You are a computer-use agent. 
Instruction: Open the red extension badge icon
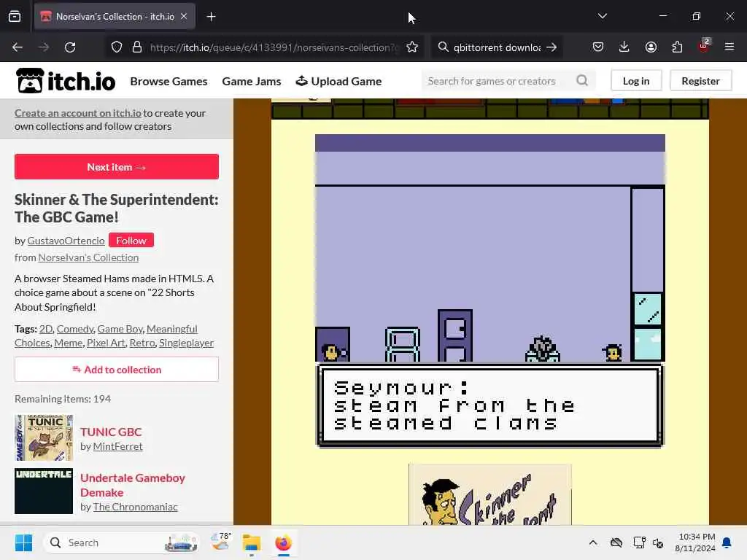[704, 46]
